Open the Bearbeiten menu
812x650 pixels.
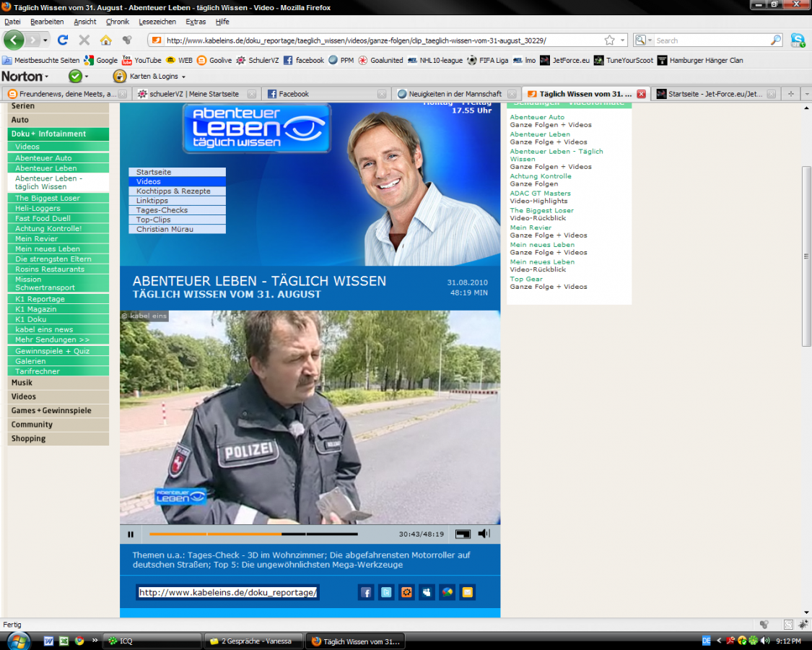tap(47, 22)
